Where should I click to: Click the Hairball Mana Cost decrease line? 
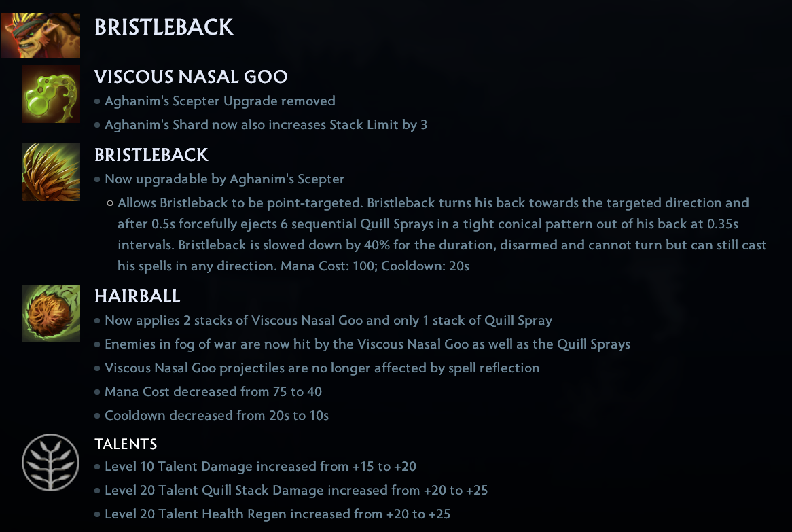pos(213,392)
